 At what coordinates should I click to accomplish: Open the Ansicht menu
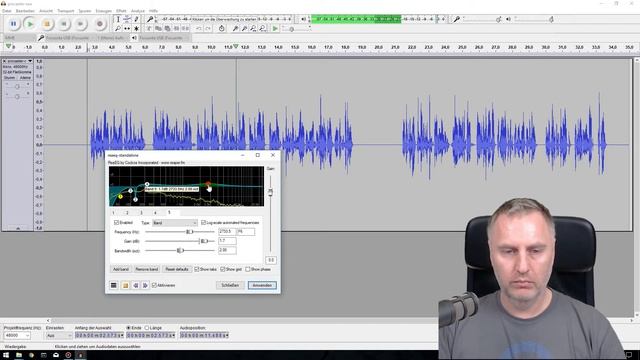point(46,11)
